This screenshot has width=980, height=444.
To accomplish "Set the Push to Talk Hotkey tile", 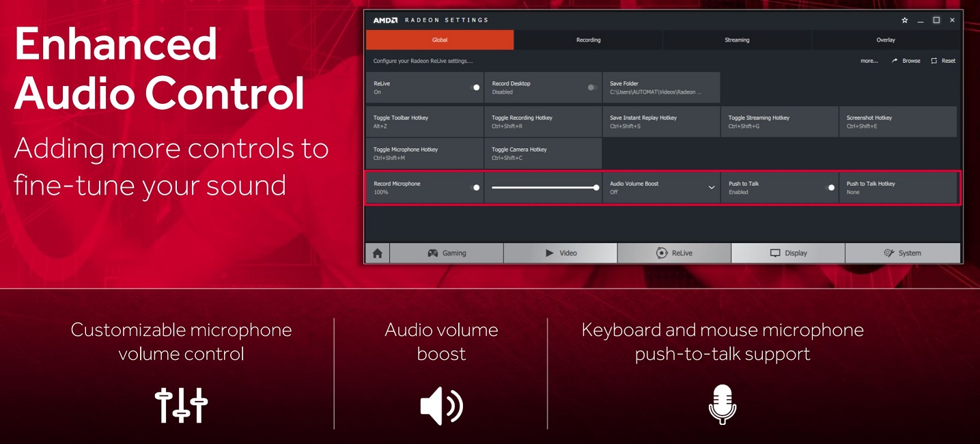I will (x=898, y=187).
